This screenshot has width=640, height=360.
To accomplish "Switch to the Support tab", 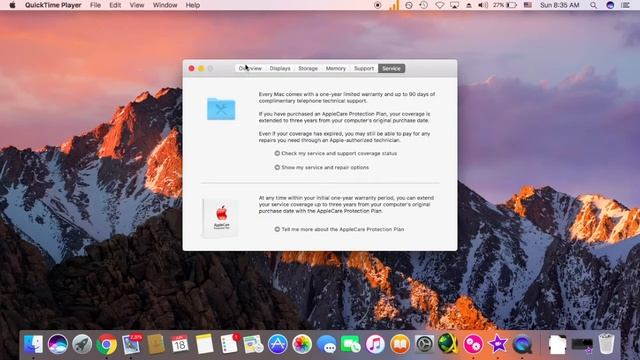I will (x=364, y=68).
